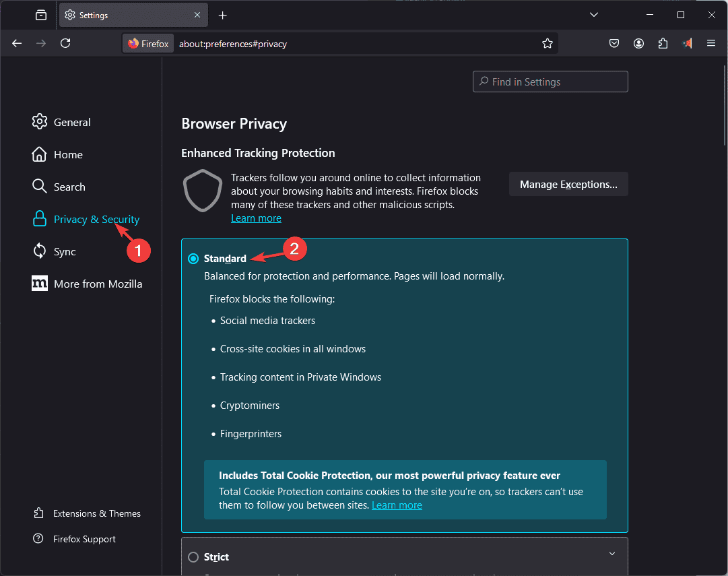Click 'Tracking content in Private Windows' text
The height and width of the screenshot is (576, 728).
coord(300,377)
